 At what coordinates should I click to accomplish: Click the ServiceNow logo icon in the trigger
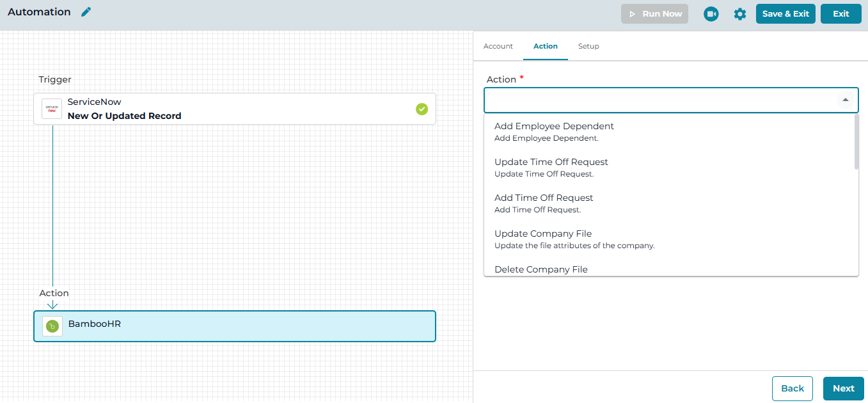tap(52, 109)
